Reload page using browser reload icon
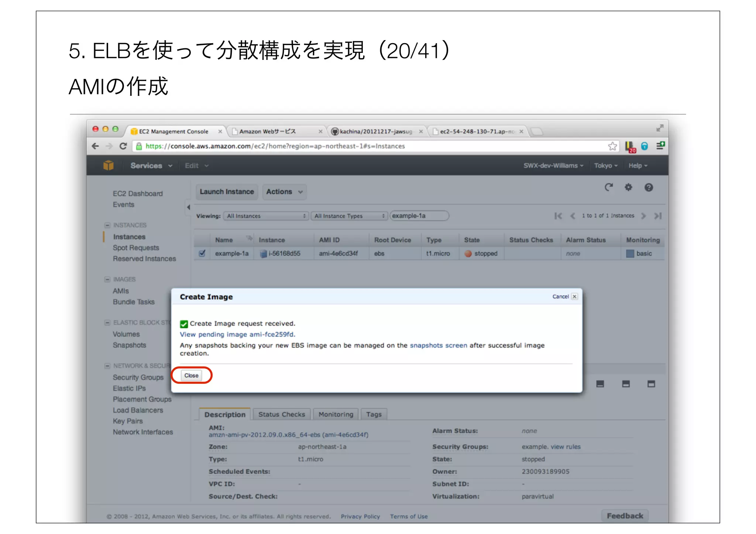This screenshot has width=756, height=534. 123,146
